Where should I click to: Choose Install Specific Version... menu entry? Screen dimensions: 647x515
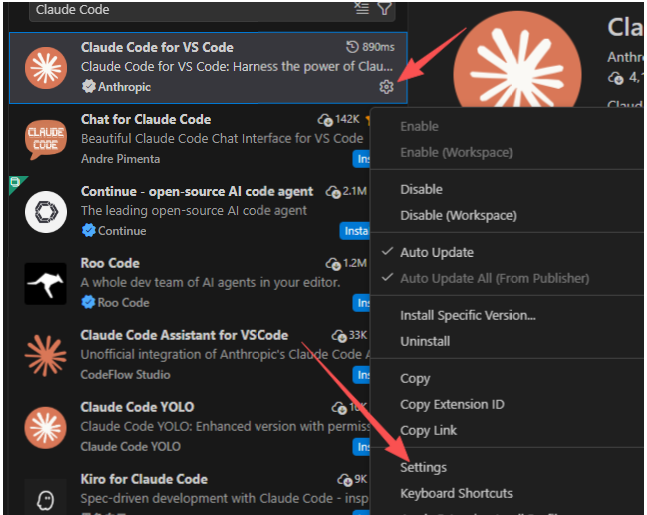click(x=468, y=316)
